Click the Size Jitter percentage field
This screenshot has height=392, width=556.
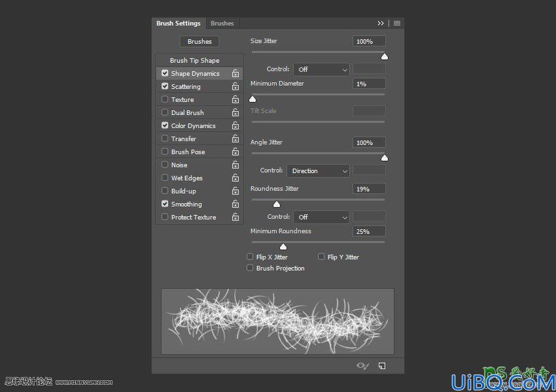pos(369,41)
